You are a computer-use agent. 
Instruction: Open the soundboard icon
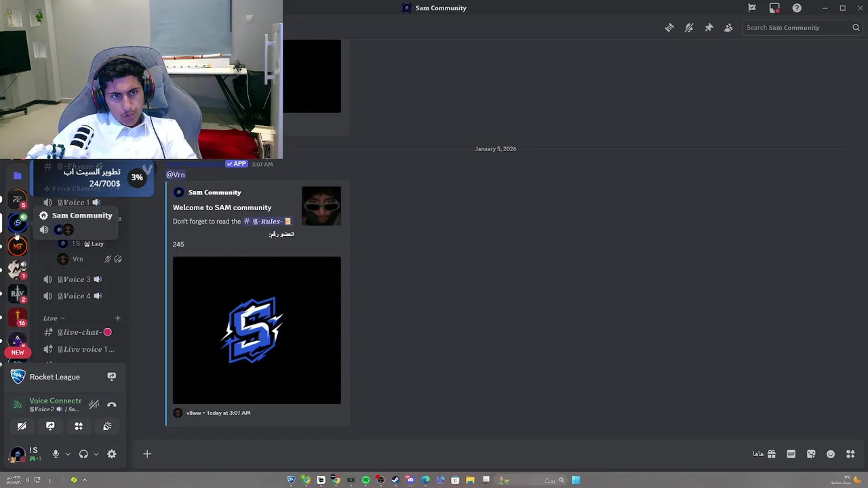[x=107, y=426]
